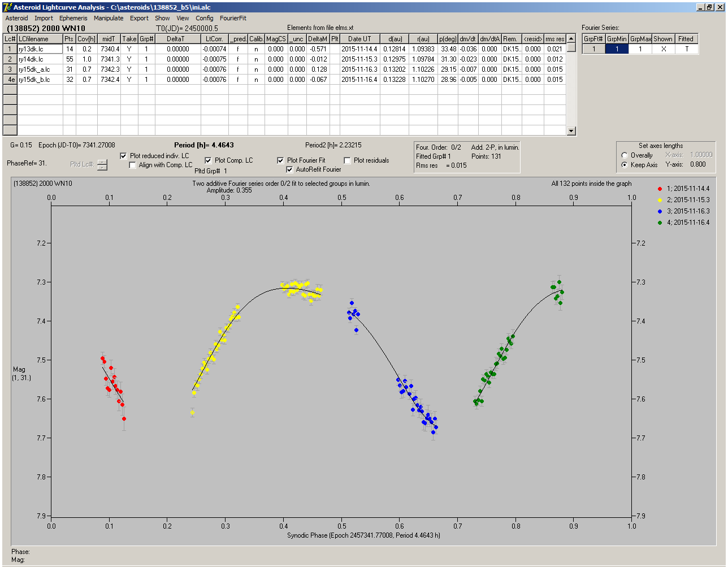Click the Y-axis length value 0.800
728x567 pixels.
697,164
